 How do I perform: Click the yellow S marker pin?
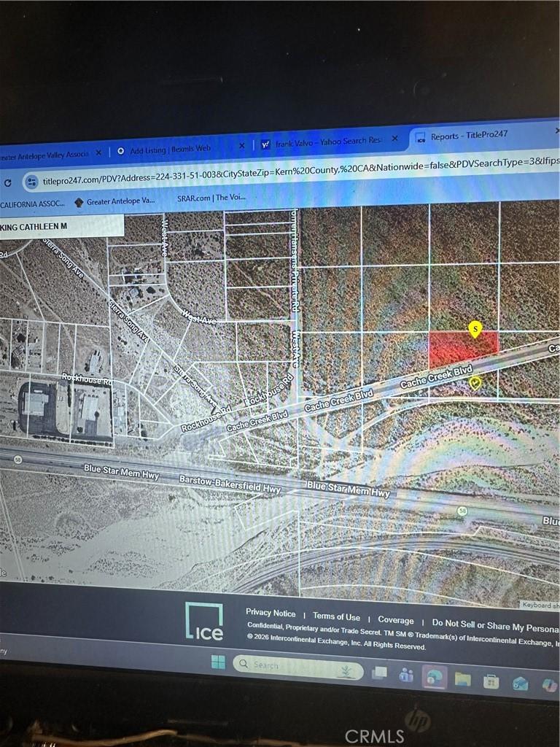pos(475,329)
